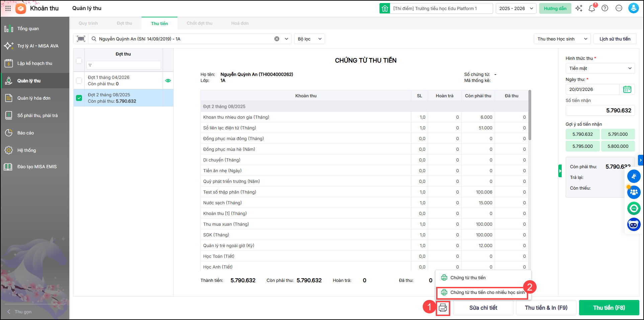644x320 pixels.
Task: Toggle the eye icon for Đợt 1
Action: [x=168, y=81]
